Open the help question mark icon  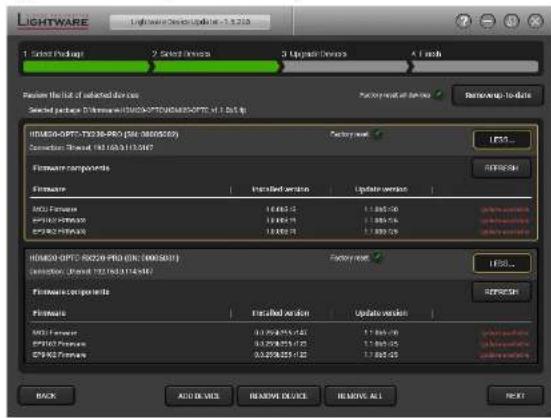tap(464, 21)
